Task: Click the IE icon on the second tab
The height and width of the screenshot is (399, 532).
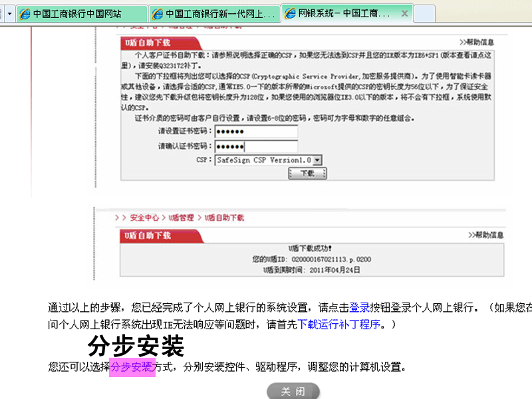Action: [x=158, y=12]
